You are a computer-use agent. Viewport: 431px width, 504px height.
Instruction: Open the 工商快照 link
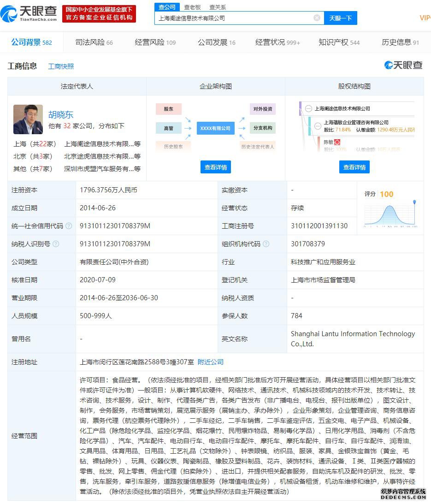pyautogui.click(x=61, y=66)
